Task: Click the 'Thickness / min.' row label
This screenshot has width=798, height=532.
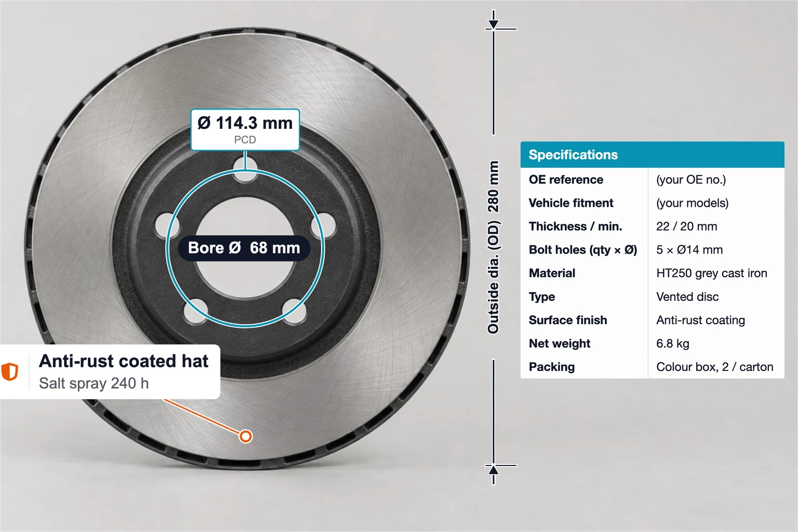Action: point(575,227)
